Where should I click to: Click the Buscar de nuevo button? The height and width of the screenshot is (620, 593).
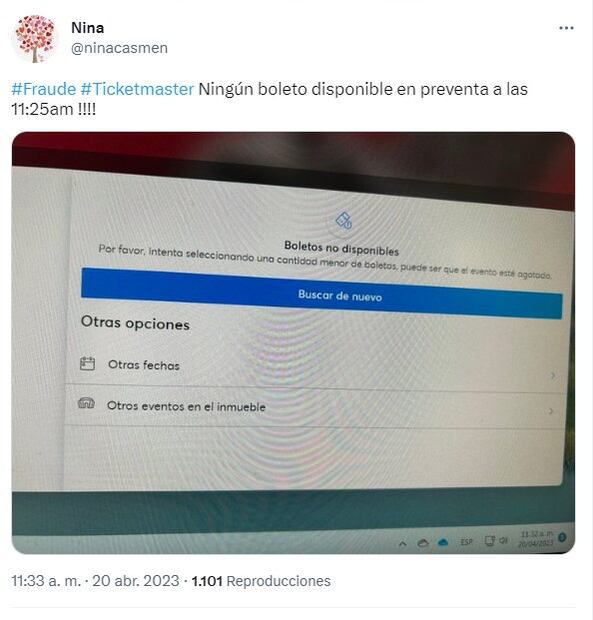click(x=321, y=293)
